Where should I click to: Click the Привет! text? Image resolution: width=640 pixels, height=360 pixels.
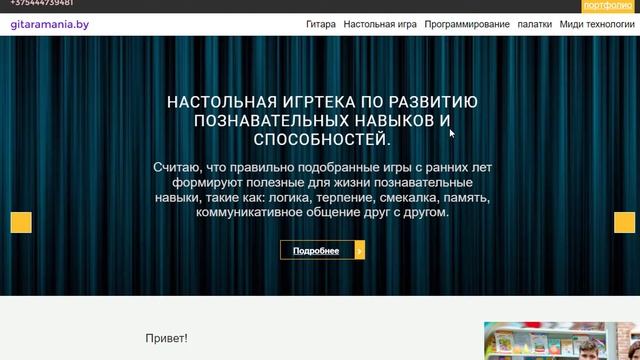tap(167, 338)
